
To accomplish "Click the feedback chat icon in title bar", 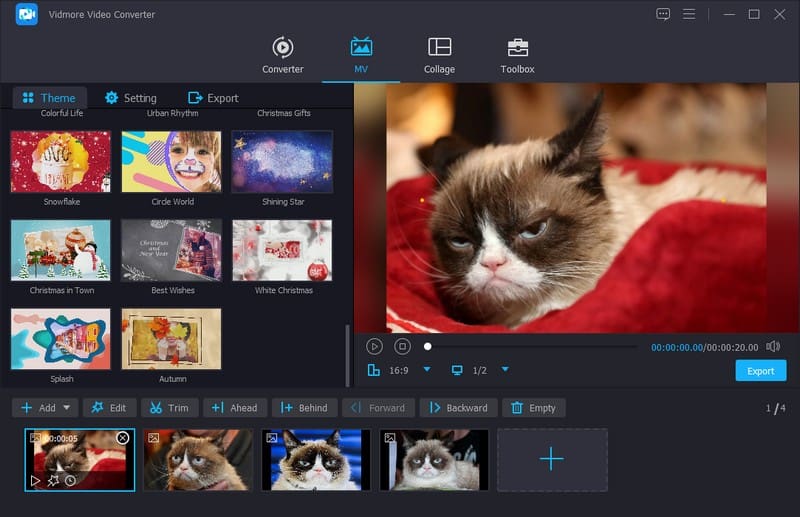I will click(663, 14).
